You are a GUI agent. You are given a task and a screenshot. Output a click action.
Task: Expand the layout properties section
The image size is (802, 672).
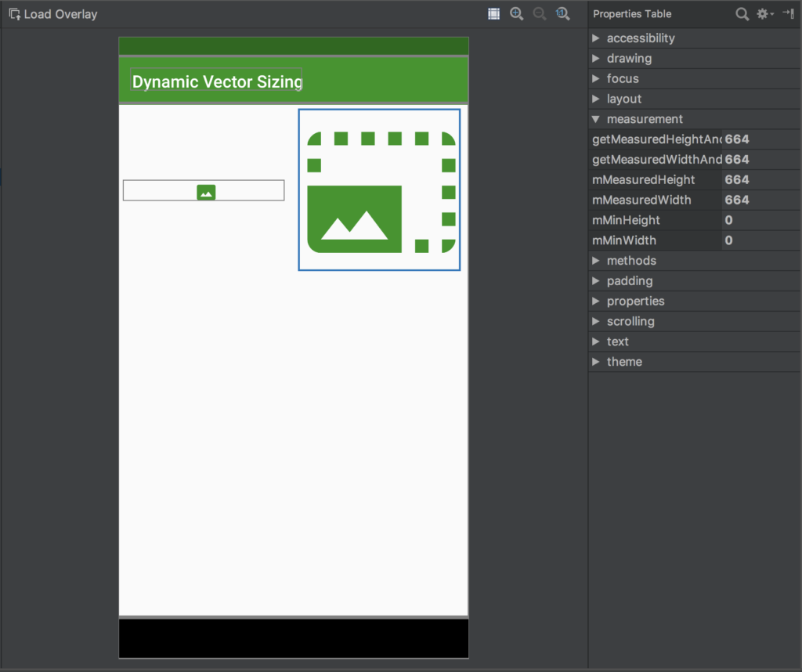tap(596, 99)
